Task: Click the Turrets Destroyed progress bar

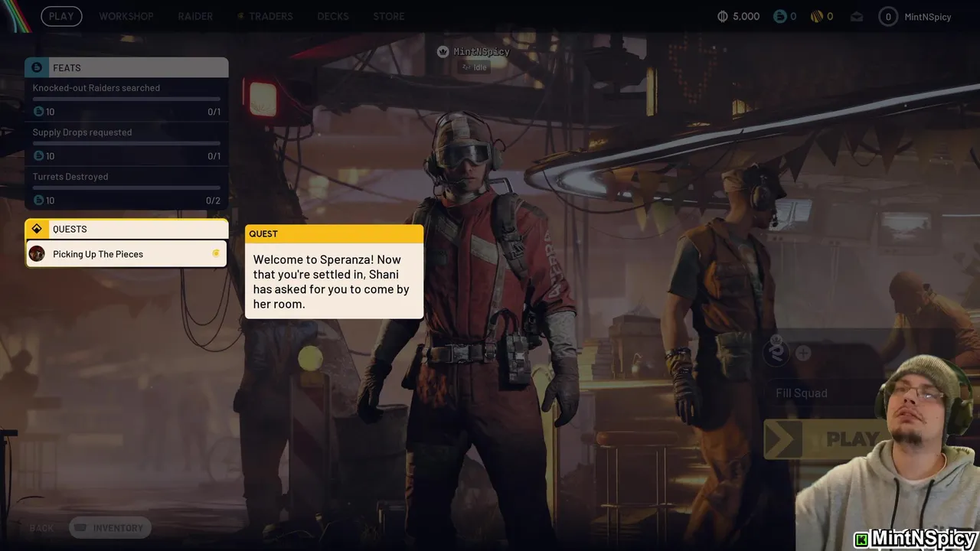Action: click(126, 187)
